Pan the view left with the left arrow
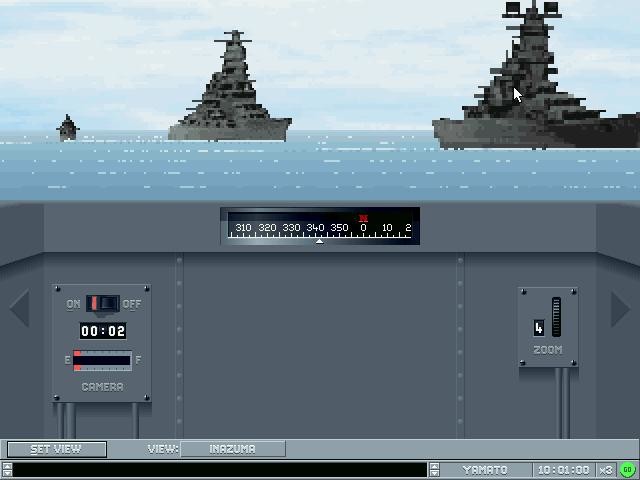The height and width of the screenshot is (480, 640). click(20, 308)
